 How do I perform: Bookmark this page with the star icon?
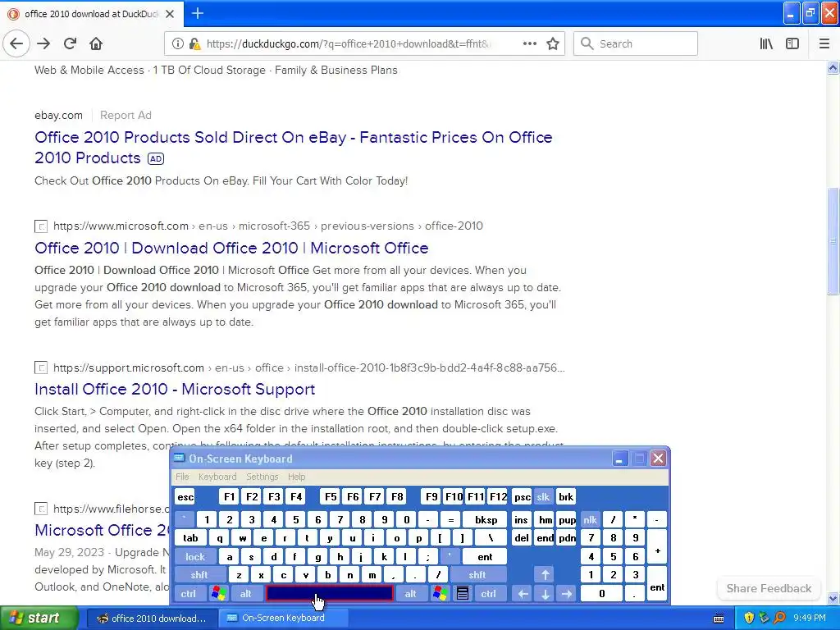pos(553,44)
